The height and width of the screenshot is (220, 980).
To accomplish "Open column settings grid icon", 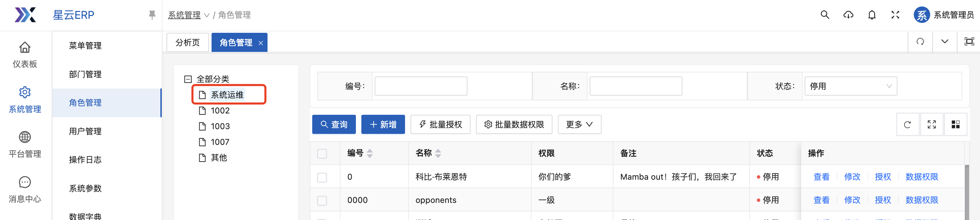I will pyautogui.click(x=955, y=124).
